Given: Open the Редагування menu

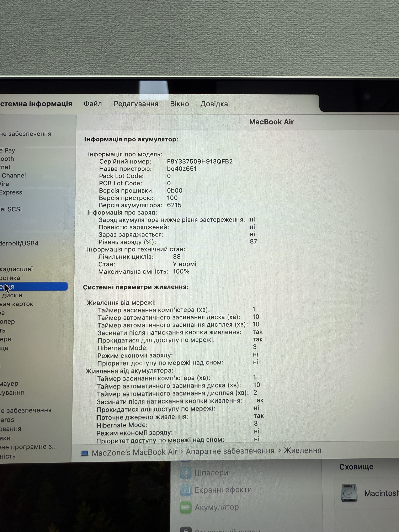Looking at the screenshot, I should (x=136, y=104).
